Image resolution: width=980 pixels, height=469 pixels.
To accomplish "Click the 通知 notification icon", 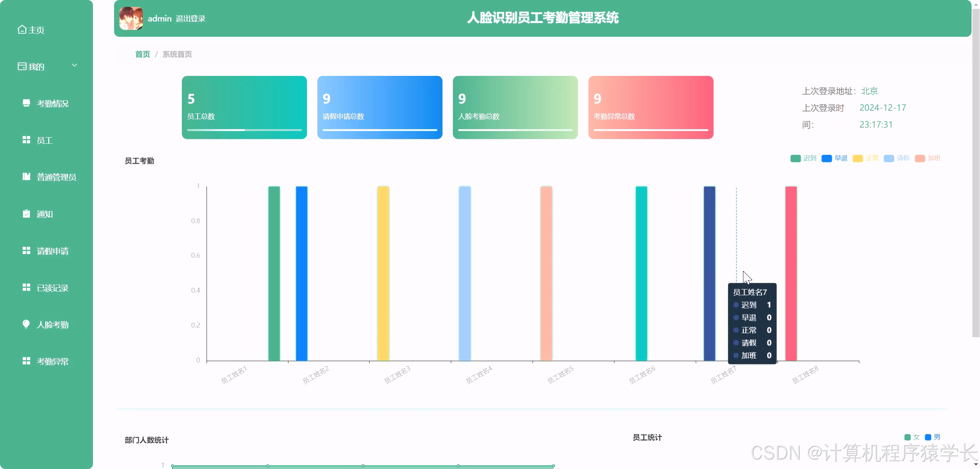I will (26, 213).
